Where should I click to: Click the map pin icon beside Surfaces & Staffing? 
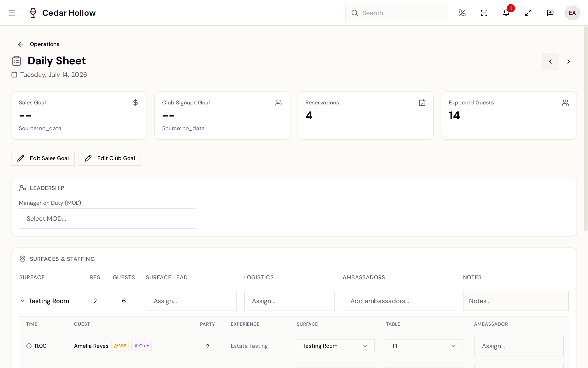click(22, 259)
